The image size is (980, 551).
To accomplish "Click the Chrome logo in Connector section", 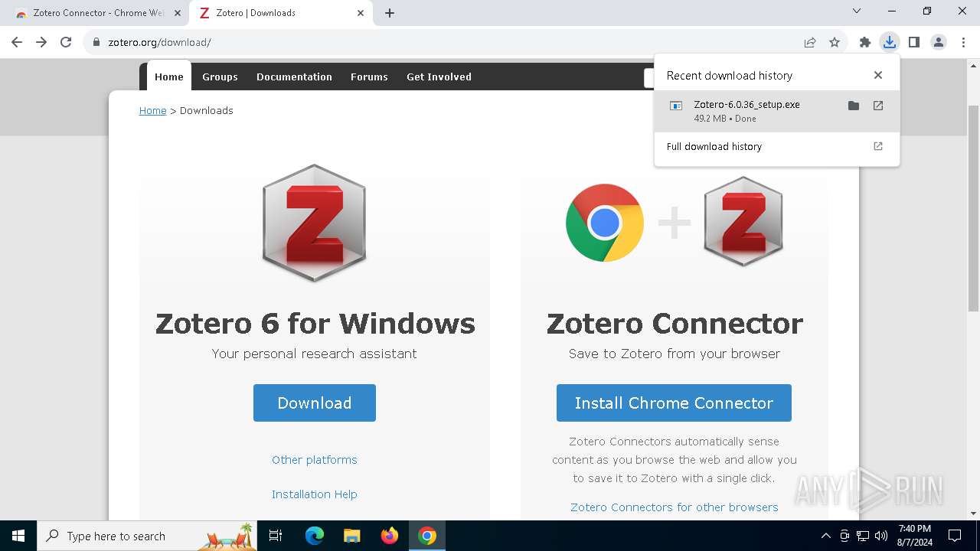I will [605, 223].
